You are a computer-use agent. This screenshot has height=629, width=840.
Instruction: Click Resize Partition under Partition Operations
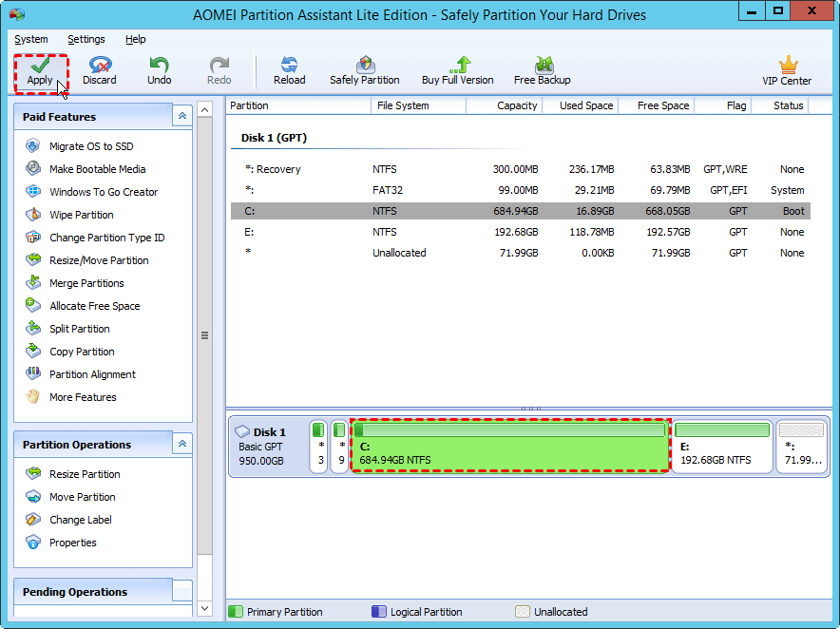[73, 474]
